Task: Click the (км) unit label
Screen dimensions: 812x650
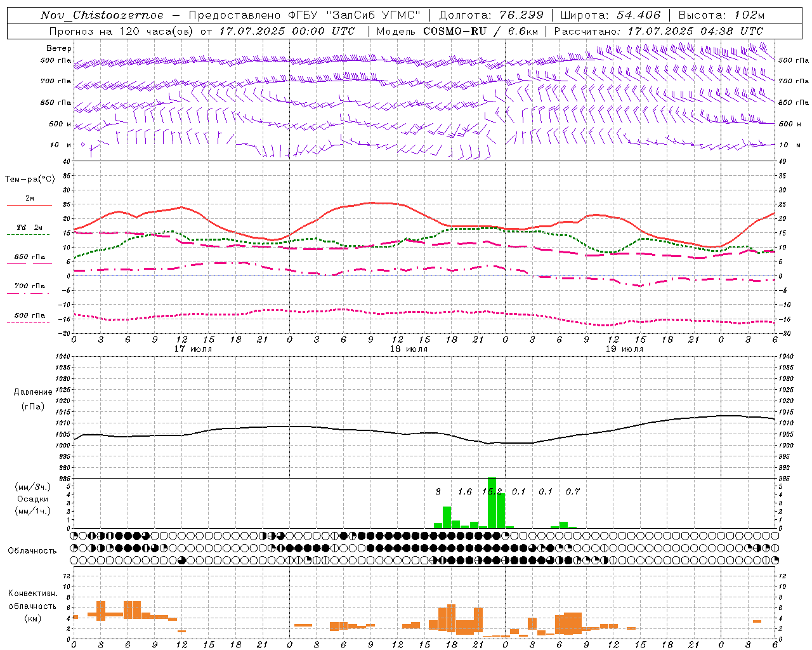Action: 32,618
